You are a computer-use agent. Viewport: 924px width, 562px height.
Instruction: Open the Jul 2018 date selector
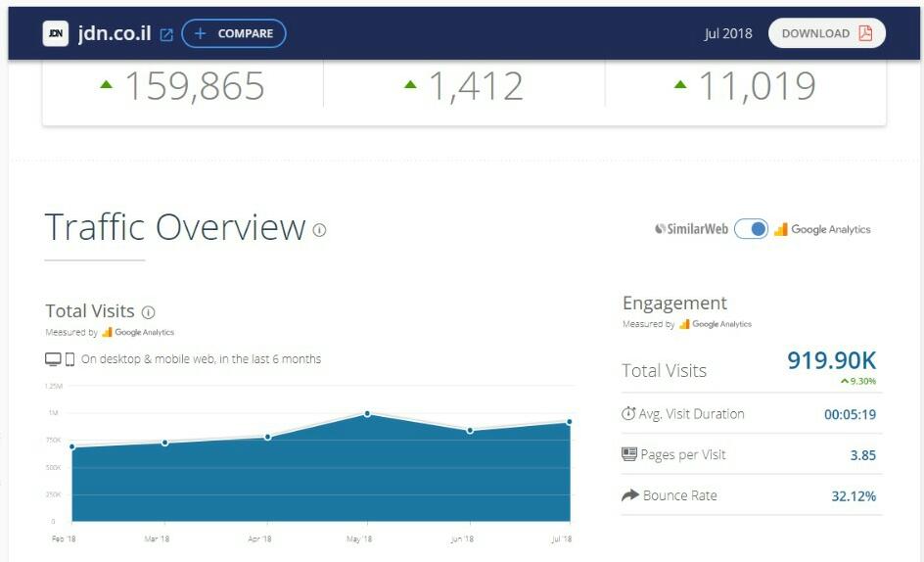tap(728, 33)
